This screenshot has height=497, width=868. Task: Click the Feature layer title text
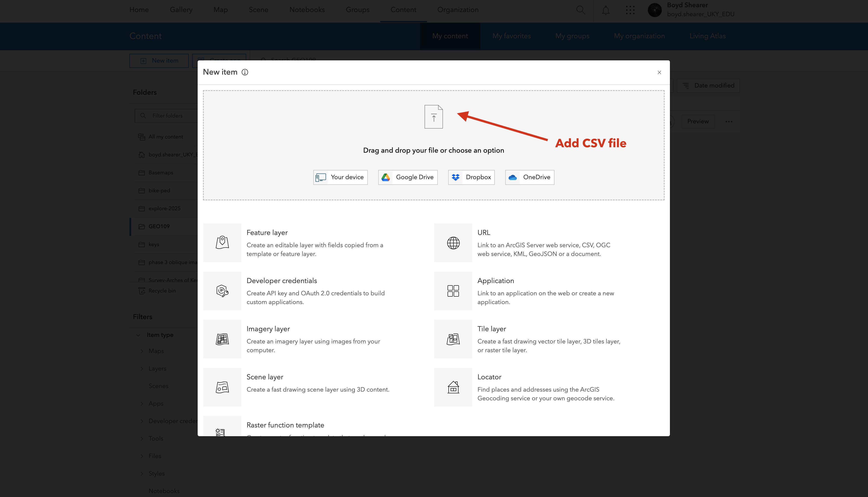coord(267,233)
